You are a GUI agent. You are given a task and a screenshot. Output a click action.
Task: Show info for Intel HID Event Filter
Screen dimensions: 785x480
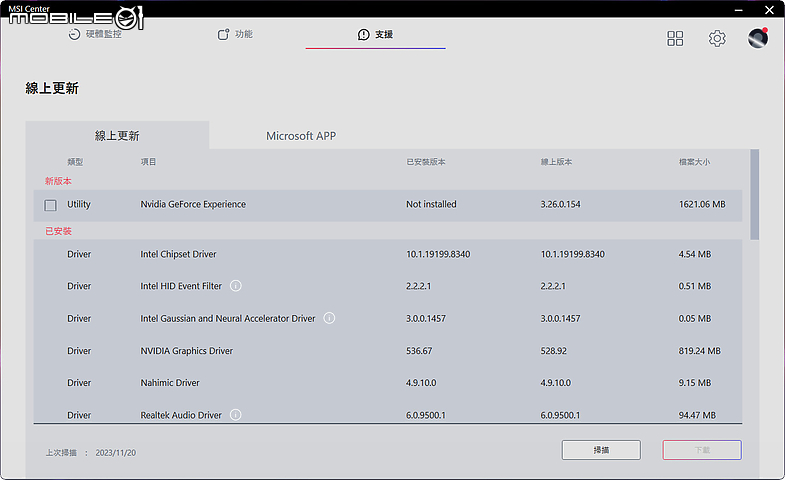click(235, 286)
